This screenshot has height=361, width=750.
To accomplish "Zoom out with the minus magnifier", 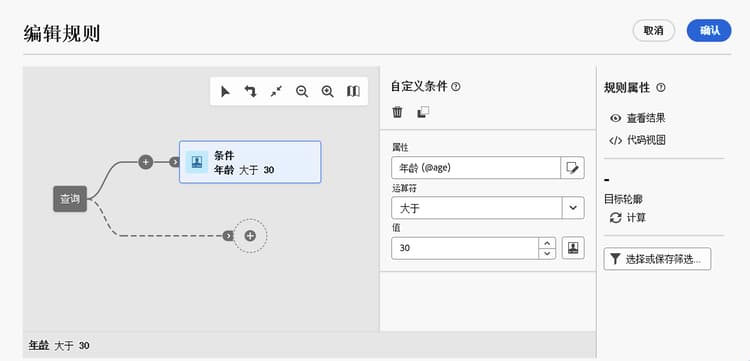I will point(302,91).
